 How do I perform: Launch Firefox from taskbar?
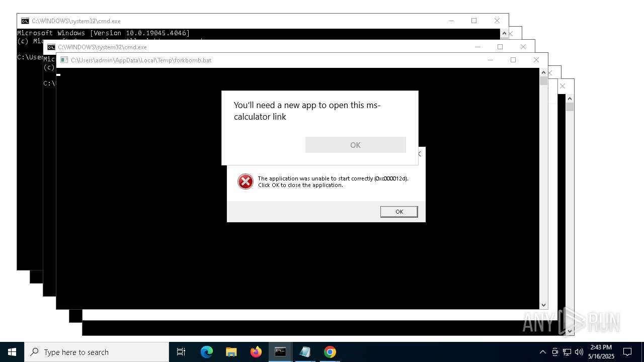pyautogui.click(x=256, y=352)
